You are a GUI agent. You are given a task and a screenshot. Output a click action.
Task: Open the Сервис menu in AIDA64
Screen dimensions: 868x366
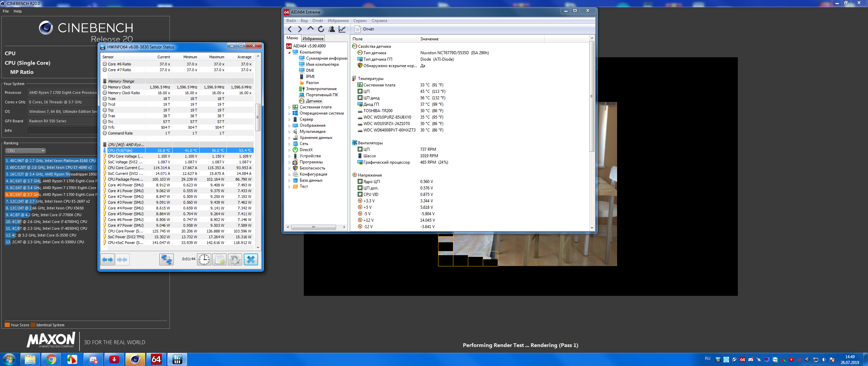pos(360,21)
